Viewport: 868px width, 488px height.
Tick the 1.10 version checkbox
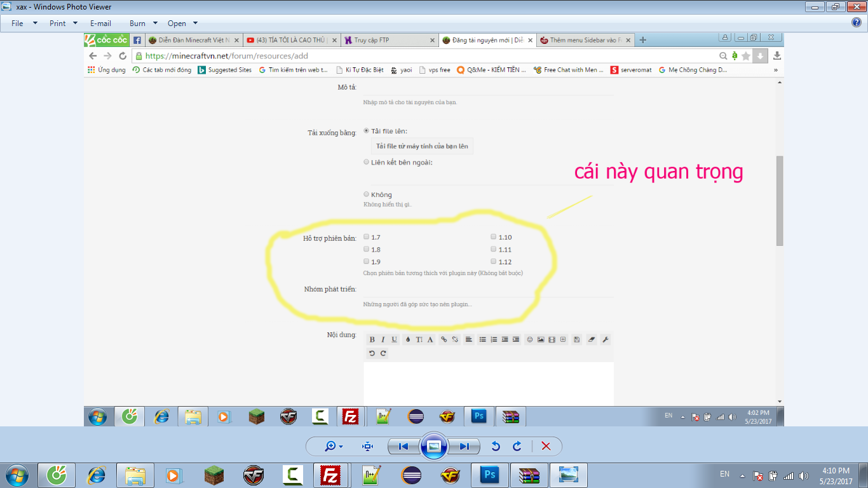click(494, 237)
